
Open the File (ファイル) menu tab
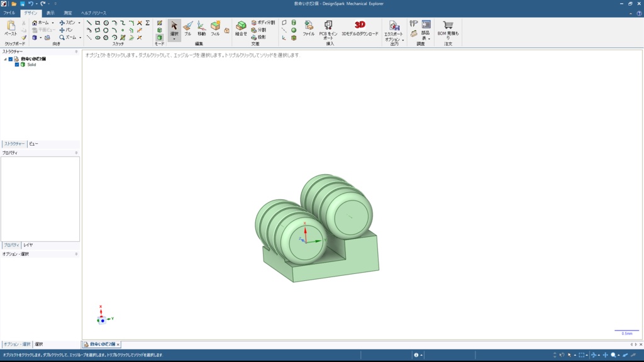coord(9,13)
